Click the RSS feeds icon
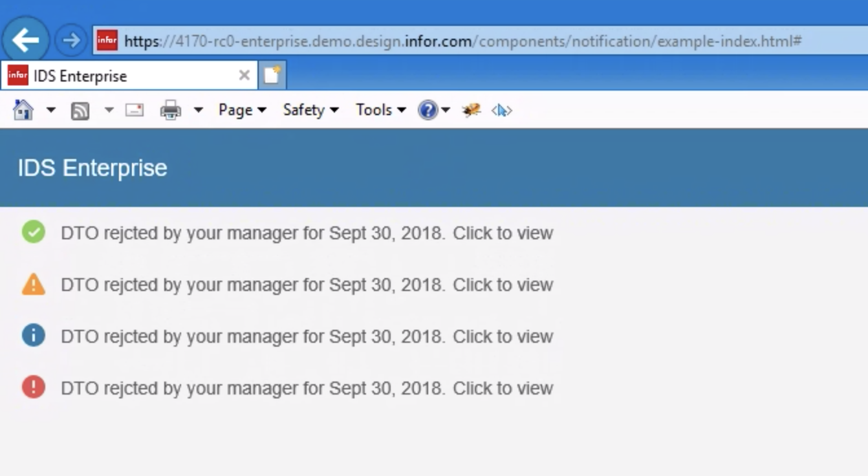The height and width of the screenshot is (476, 868). [x=80, y=111]
